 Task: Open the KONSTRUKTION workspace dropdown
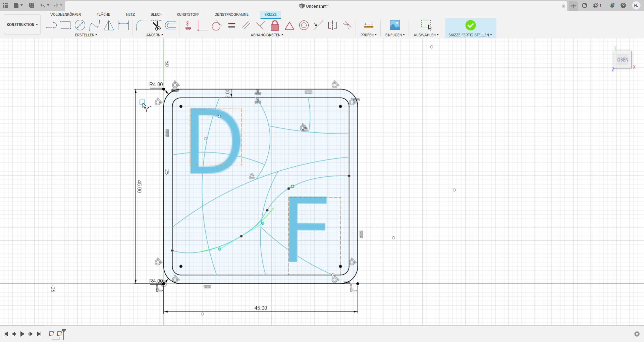coord(22,25)
